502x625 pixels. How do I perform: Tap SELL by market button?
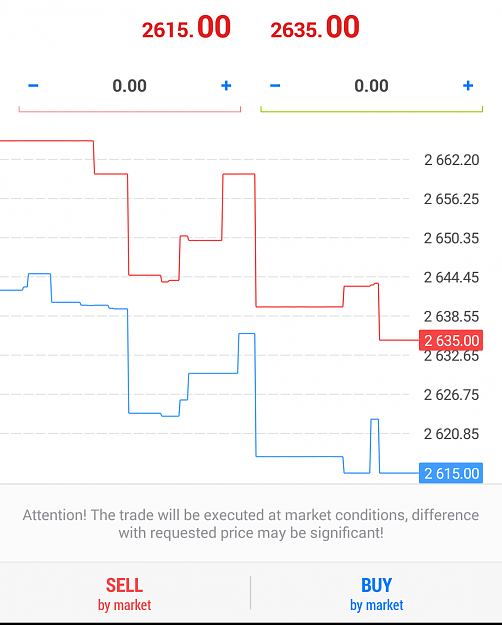(x=124, y=594)
